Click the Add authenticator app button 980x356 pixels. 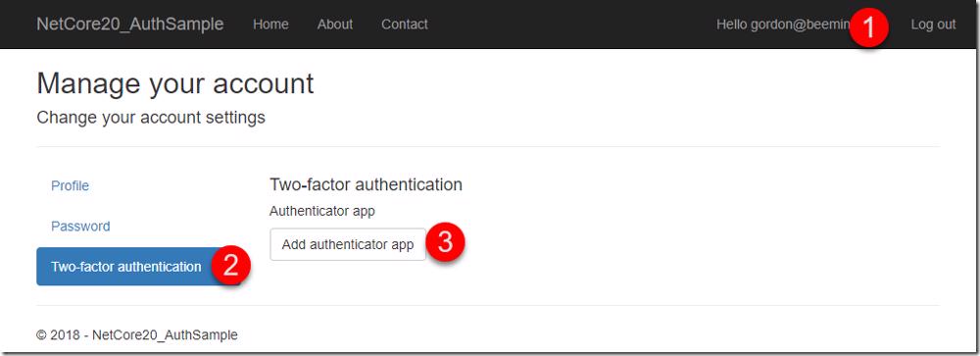click(348, 244)
